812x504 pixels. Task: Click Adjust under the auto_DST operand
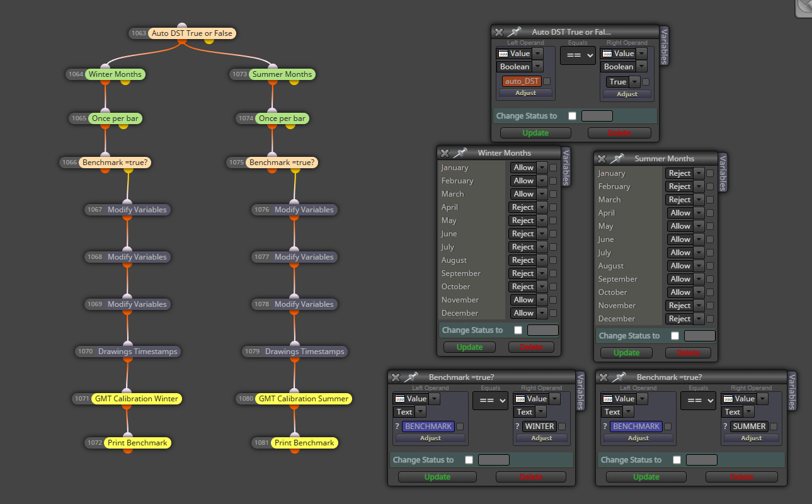tap(525, 93)
